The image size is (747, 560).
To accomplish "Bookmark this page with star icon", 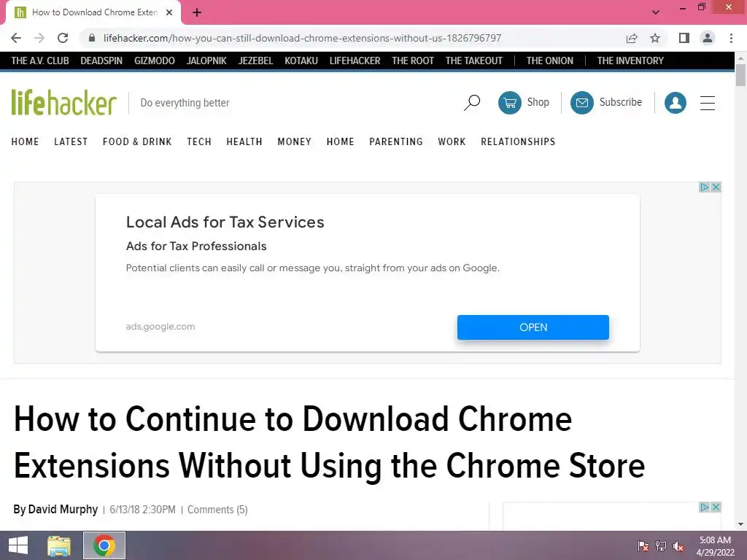I will pos(656,38).
